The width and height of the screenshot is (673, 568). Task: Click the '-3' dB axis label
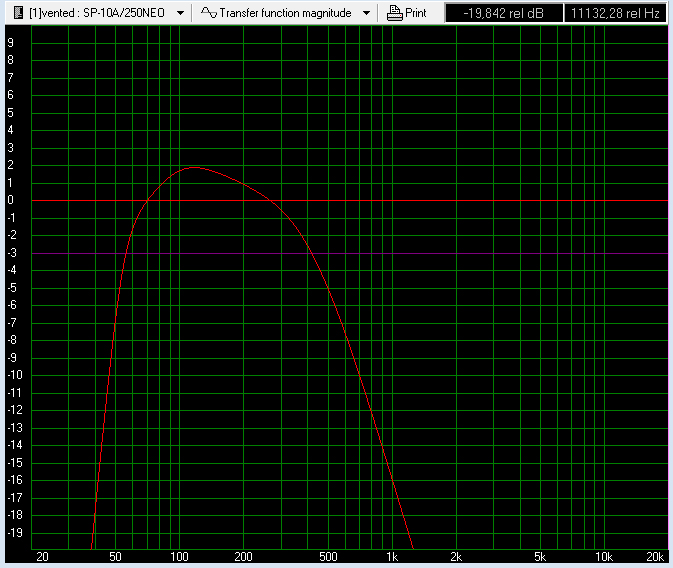[12, 253]
